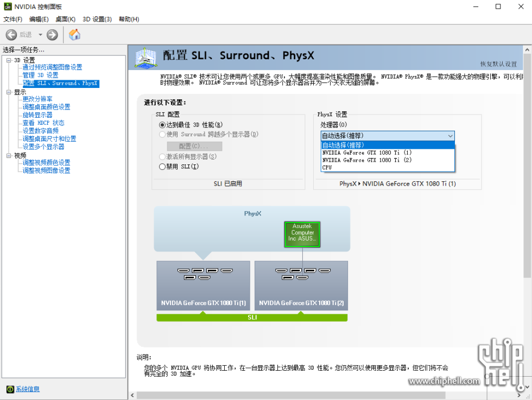
Task: Select 配置 SLI、Surround、PhysX tree item
Action: point(61,84)
